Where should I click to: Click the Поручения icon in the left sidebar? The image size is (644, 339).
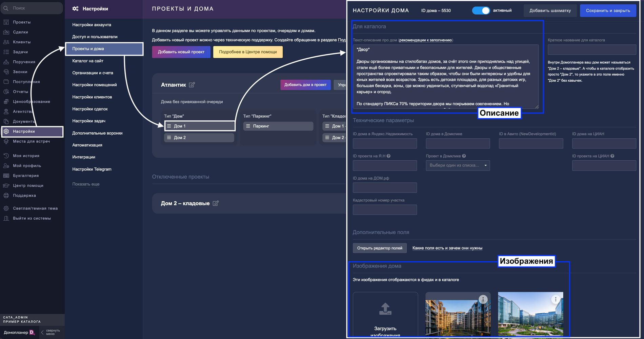(6, 62)
